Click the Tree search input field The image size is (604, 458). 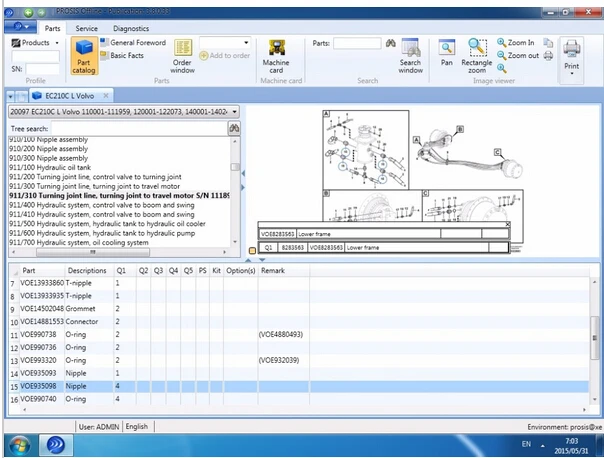(139, 128)
